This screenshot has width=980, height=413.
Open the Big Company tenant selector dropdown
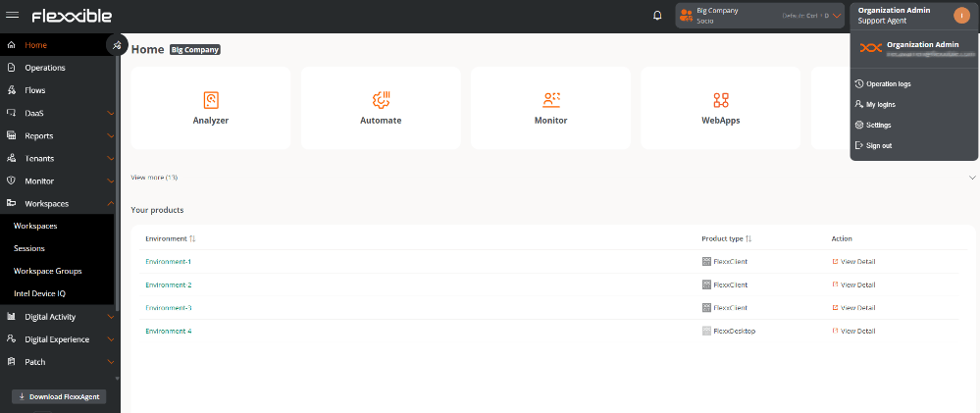click(759, 16)
